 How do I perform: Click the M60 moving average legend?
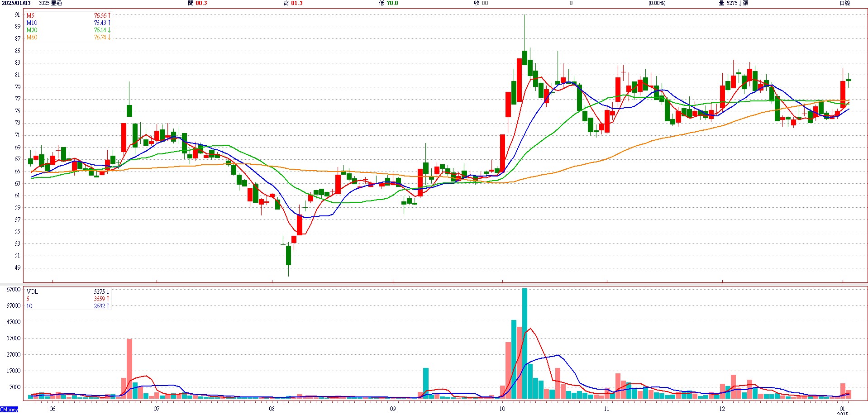(x=32, y=37)
